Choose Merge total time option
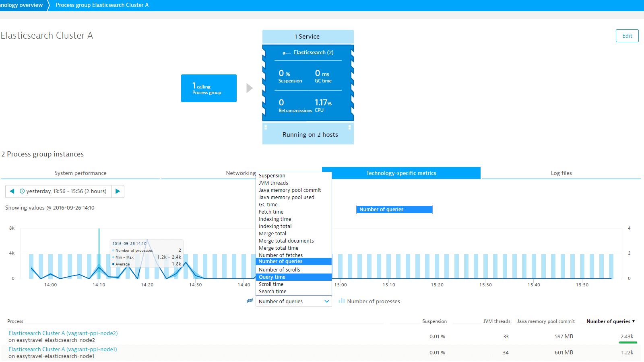 (294, 248)
